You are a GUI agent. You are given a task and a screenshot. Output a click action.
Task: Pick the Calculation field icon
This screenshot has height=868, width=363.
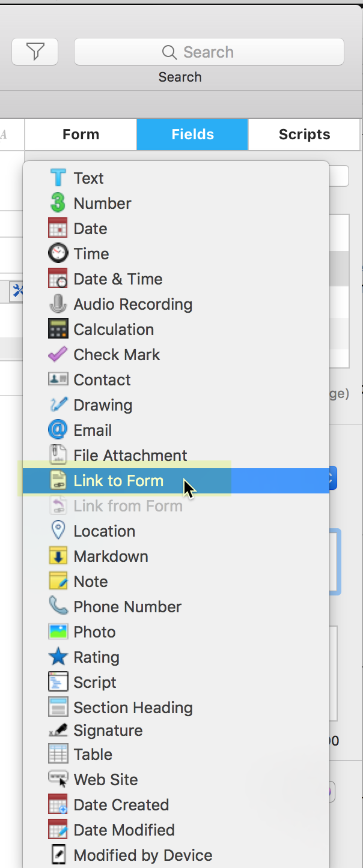(58, 330)
